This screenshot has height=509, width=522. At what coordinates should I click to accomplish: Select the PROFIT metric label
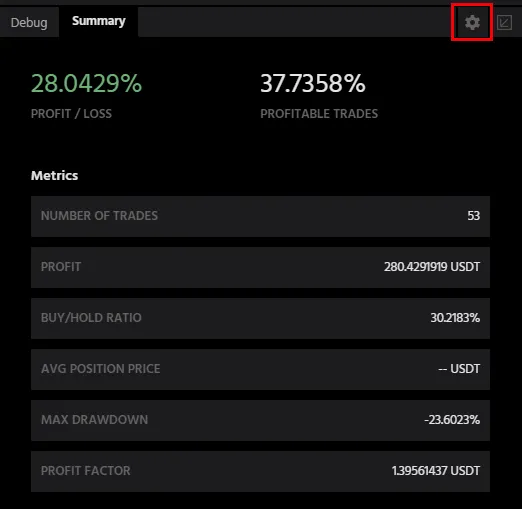[61, 267]
